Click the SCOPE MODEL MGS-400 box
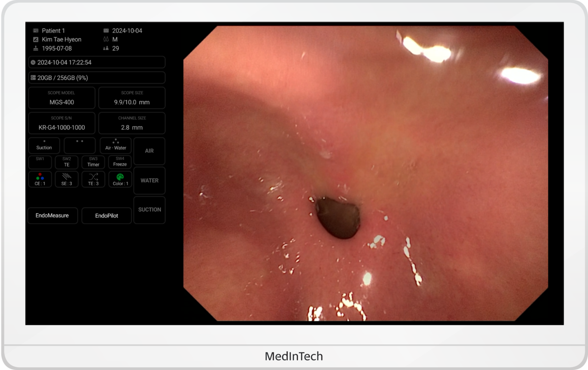This screenshot has height=370, width=588. 62,98
